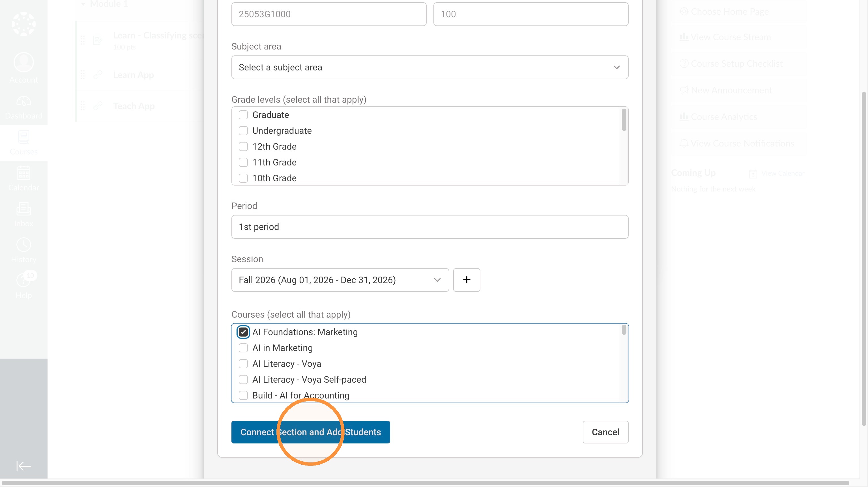Open the Subject area dropdown
Viewport: 868px width, 487px height.
[x=430, y=67]
